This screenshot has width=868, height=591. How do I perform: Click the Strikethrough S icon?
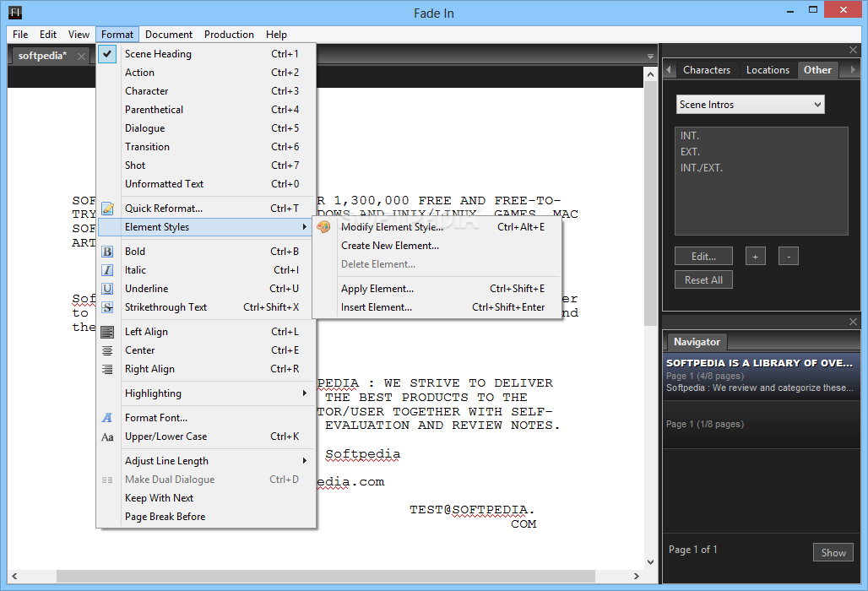coord(107,307)
